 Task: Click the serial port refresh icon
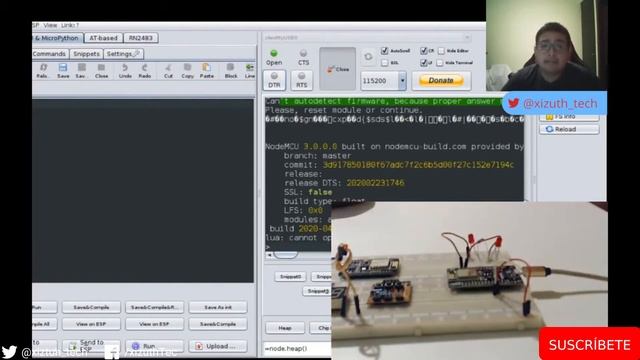(x=368, y=57)
